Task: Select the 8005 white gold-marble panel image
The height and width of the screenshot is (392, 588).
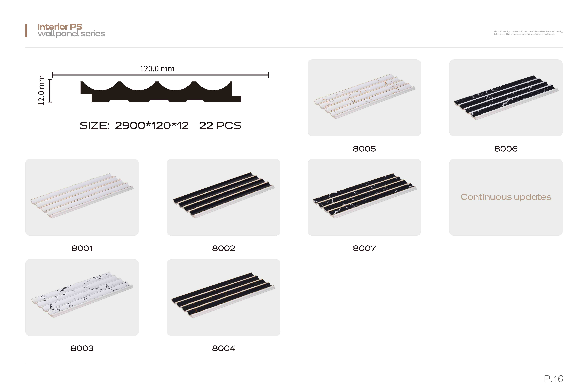Action: [364, 98]
